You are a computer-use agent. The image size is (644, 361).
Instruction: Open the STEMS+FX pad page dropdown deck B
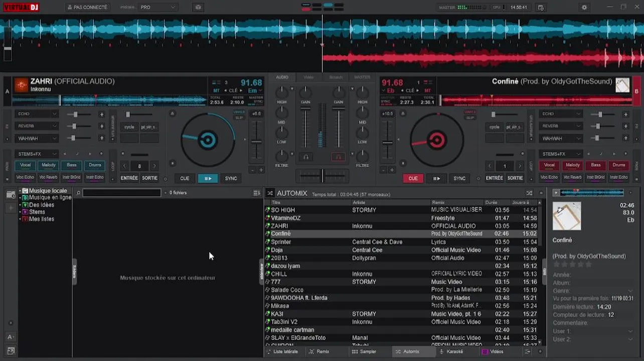561,154
